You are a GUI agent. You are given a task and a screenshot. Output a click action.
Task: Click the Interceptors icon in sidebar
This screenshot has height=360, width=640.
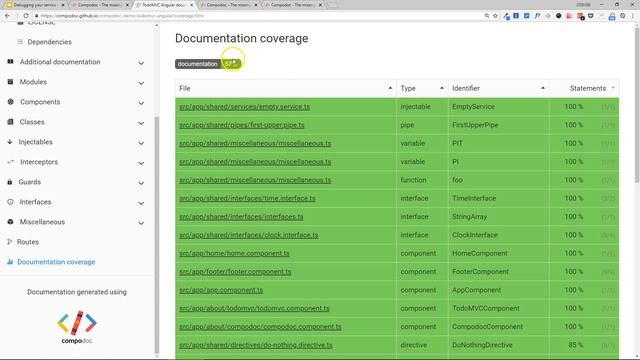(x=10, y=162)
